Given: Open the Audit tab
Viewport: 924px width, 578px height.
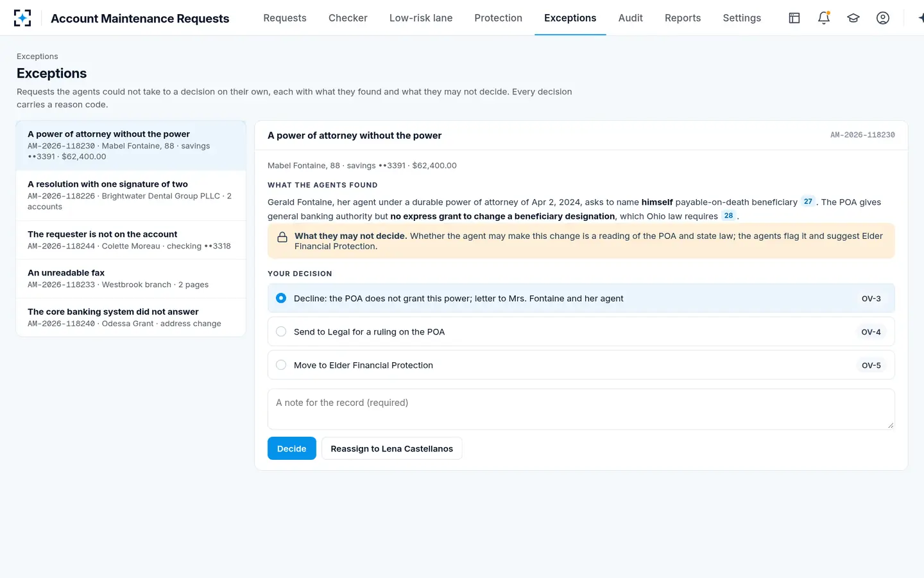Looking at the screenshot, I should [631, 18].
